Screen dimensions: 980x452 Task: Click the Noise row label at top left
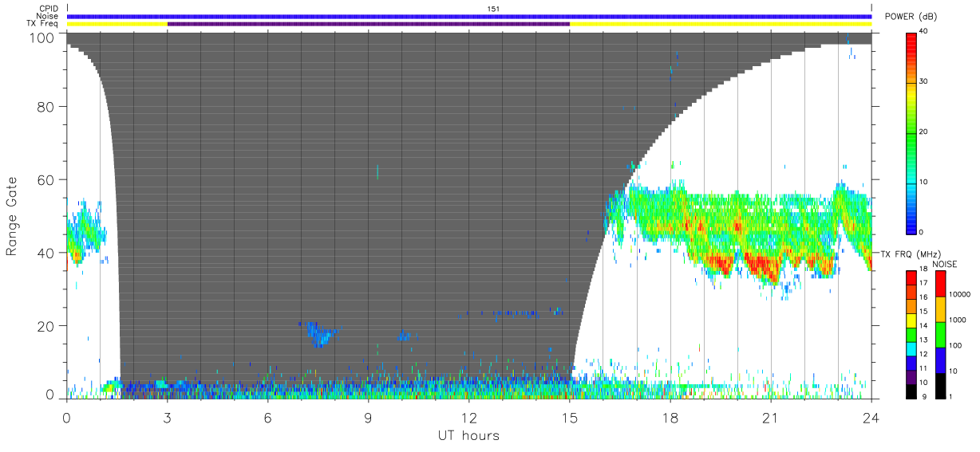[x=48, y=16]
